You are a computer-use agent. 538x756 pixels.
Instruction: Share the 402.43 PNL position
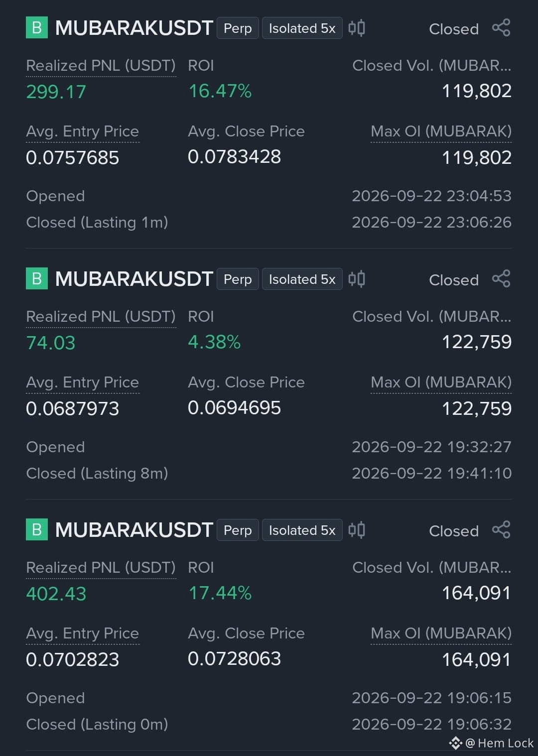(x=501, y=530)
